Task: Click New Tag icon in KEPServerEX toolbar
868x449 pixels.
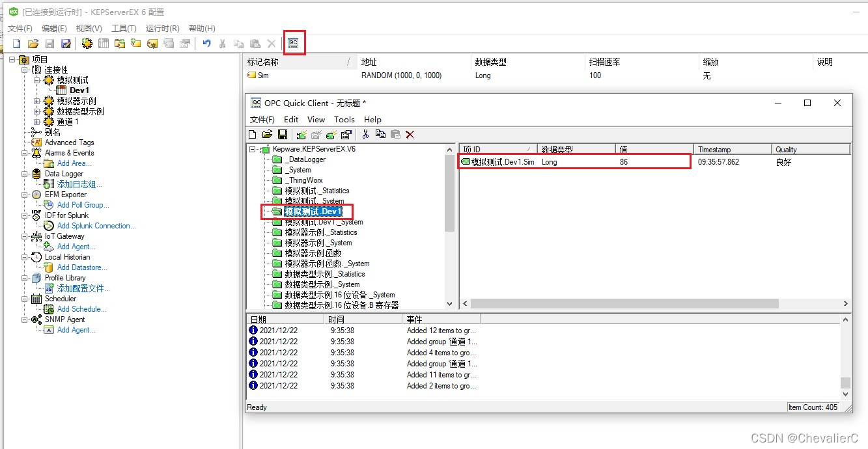Action: pyautogui.click(x=135, y=44)
